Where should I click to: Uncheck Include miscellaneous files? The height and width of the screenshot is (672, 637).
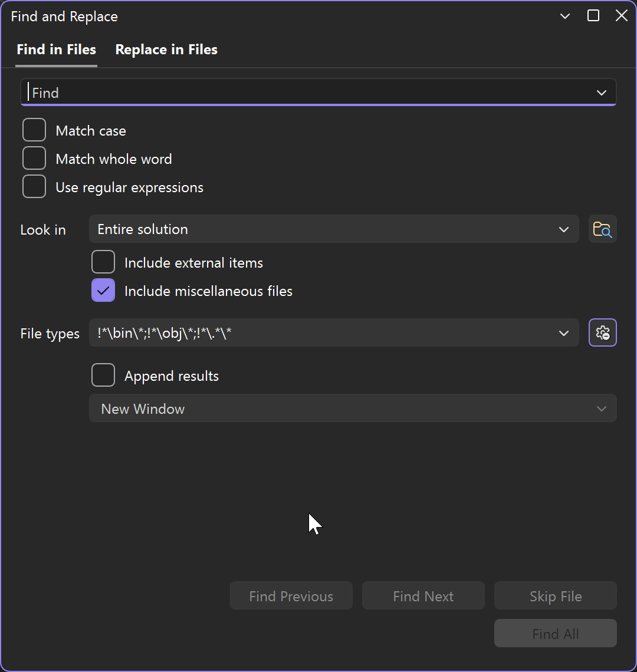[x=103, y=290]
